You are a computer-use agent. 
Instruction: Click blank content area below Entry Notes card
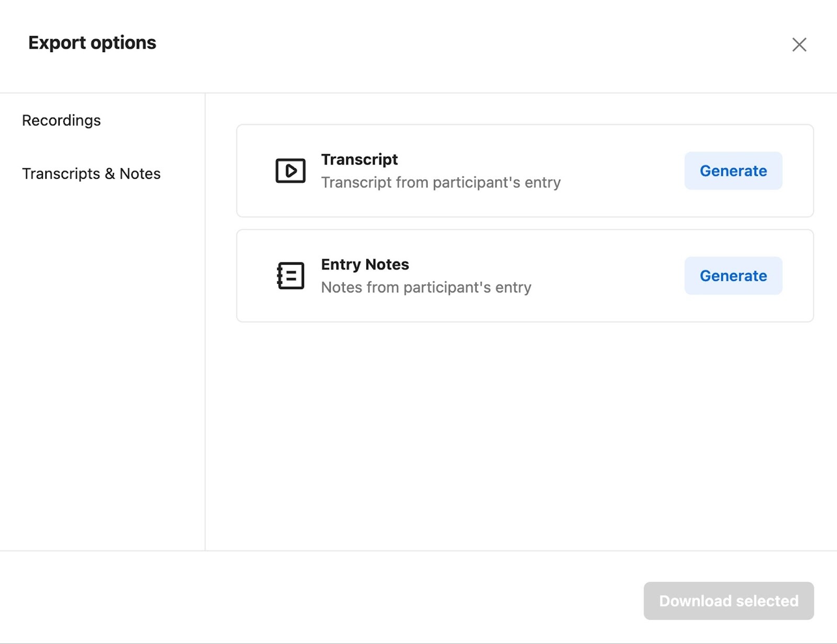tap(523, 434)
